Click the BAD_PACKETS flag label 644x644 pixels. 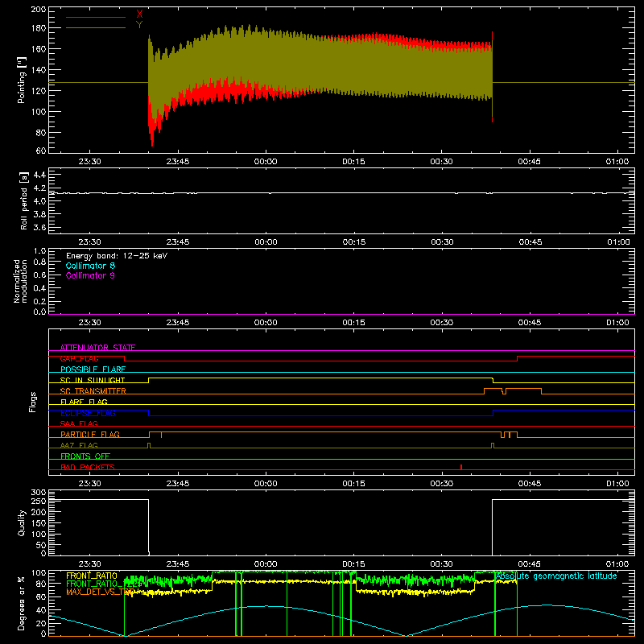click(88, 467)
